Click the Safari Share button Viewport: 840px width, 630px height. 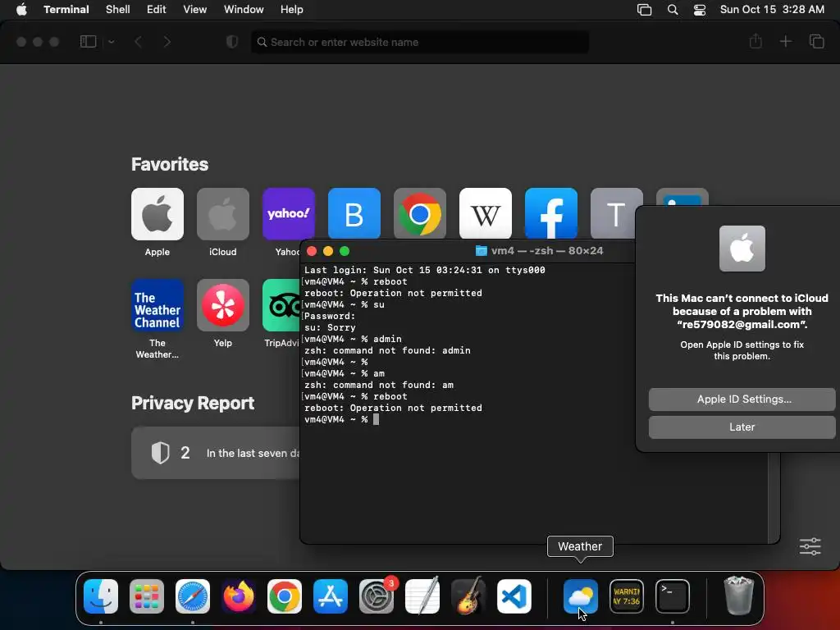click(756, 41)
